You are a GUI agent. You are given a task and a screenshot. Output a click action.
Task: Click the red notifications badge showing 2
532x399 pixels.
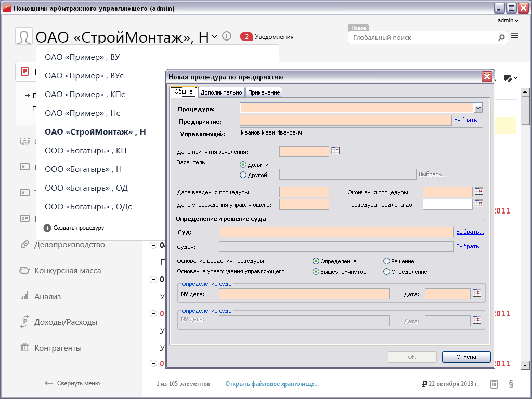click(246, 36)
